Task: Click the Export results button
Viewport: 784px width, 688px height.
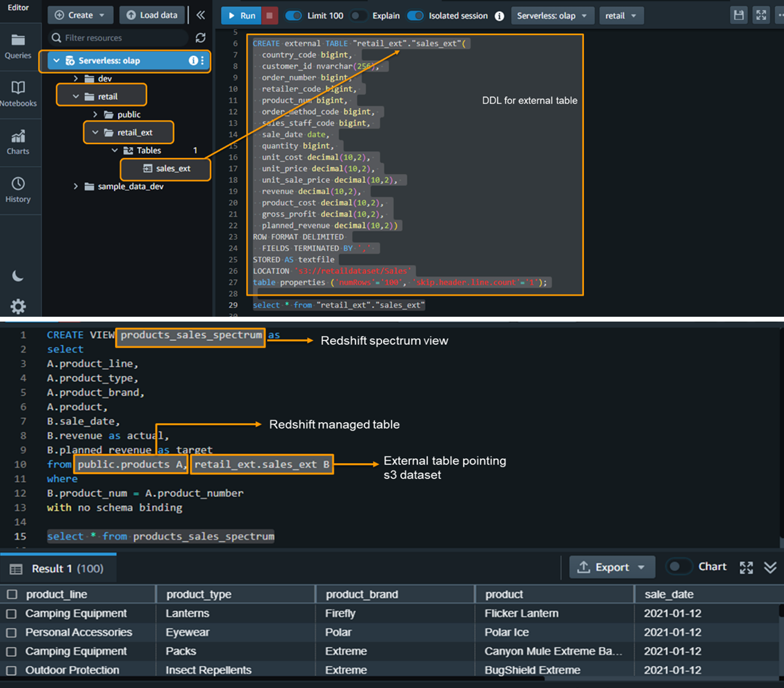Action: coord(611,567)
